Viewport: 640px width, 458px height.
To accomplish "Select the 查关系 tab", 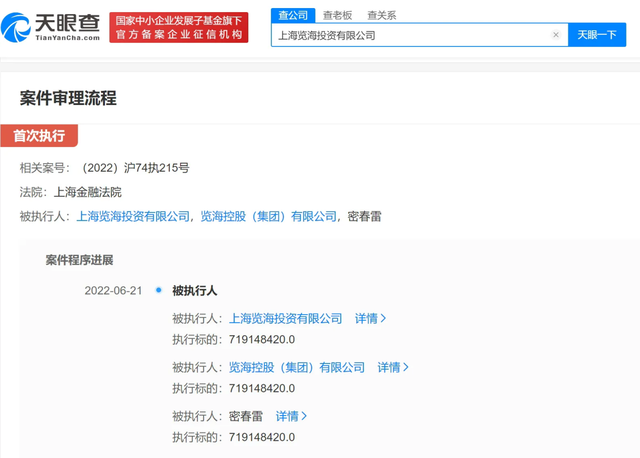I will click(x=381, y=15).
